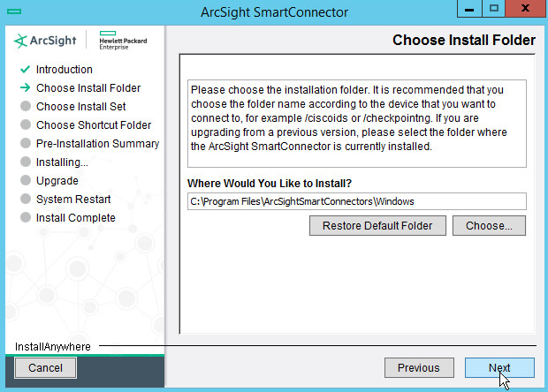Click the Installing... step label
548x392 pixels.
[x=62, y=162]
